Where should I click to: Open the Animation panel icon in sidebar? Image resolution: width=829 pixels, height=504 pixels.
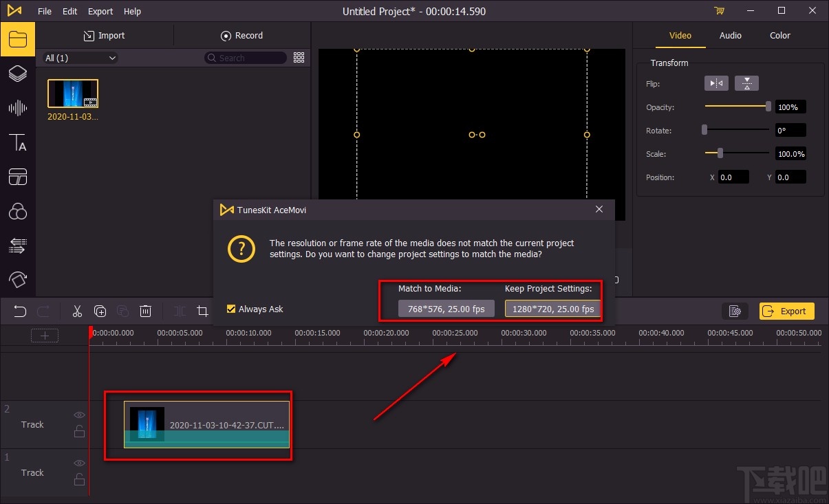[18, 279]
